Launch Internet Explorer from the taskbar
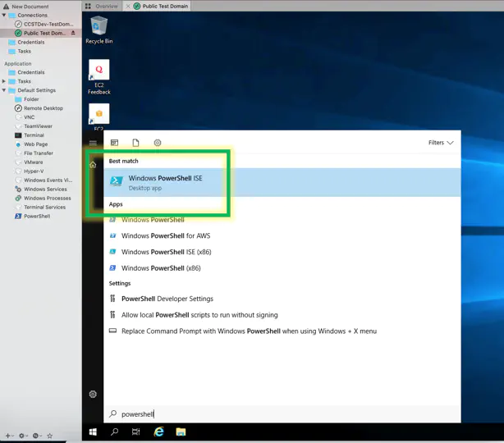This screenshot has height=443, width=504. pyautogui.click(x=158, y=432)
